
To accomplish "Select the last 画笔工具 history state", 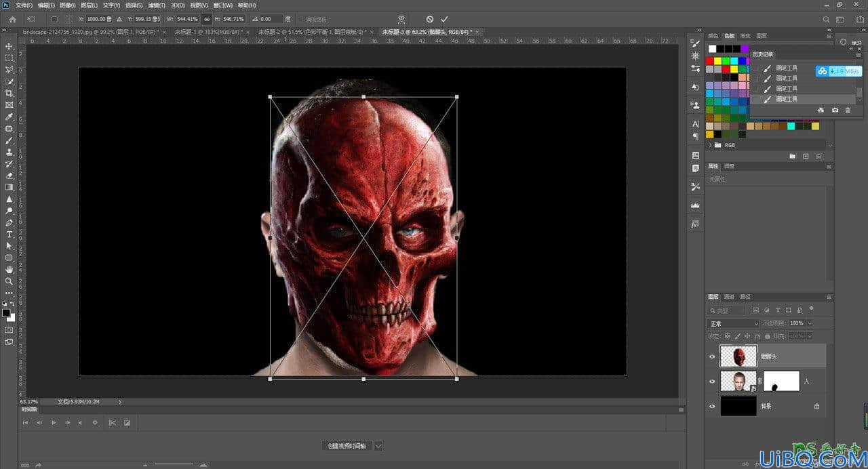I will 787,99.
